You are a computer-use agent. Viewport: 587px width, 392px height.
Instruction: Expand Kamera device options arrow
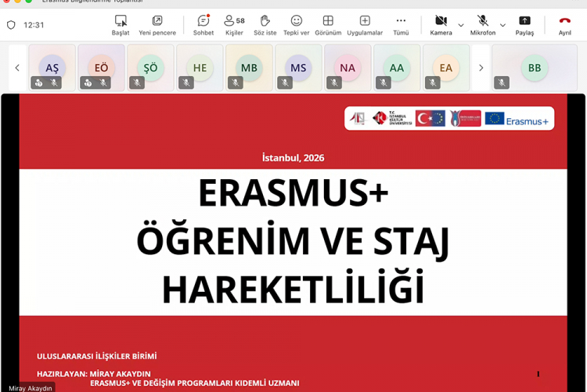(461, 25)
